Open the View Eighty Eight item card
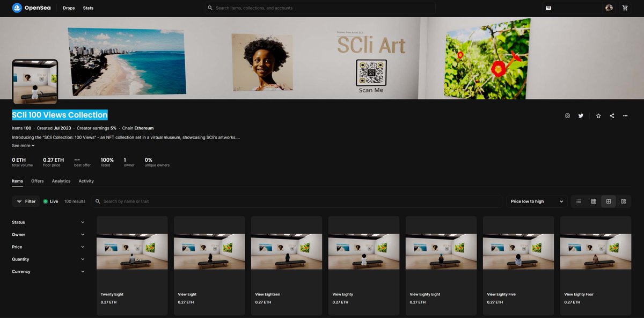The image size is (644, 318). click(441, 265)
